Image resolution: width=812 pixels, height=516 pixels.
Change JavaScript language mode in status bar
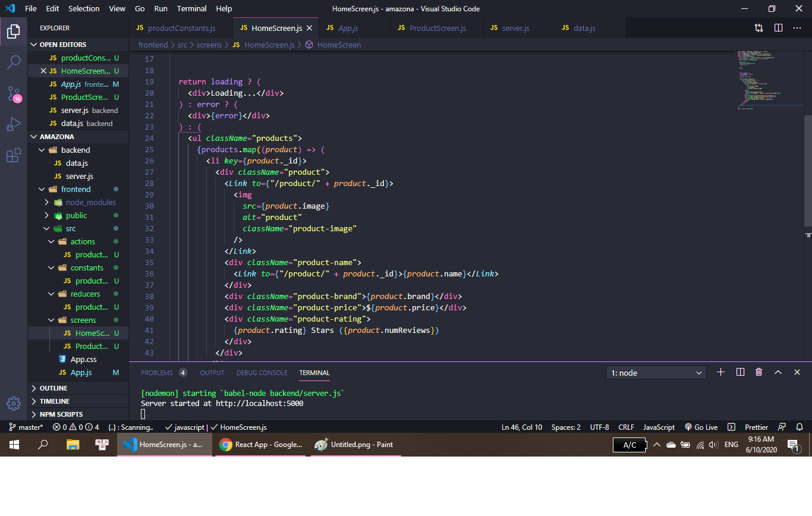[x=659, y=427]
